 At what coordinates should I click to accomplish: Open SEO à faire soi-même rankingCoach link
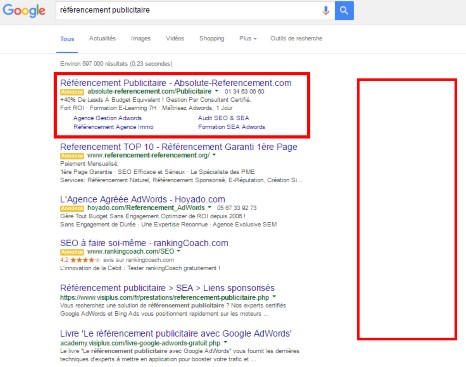pyautogui.click(x=144, y=243)
